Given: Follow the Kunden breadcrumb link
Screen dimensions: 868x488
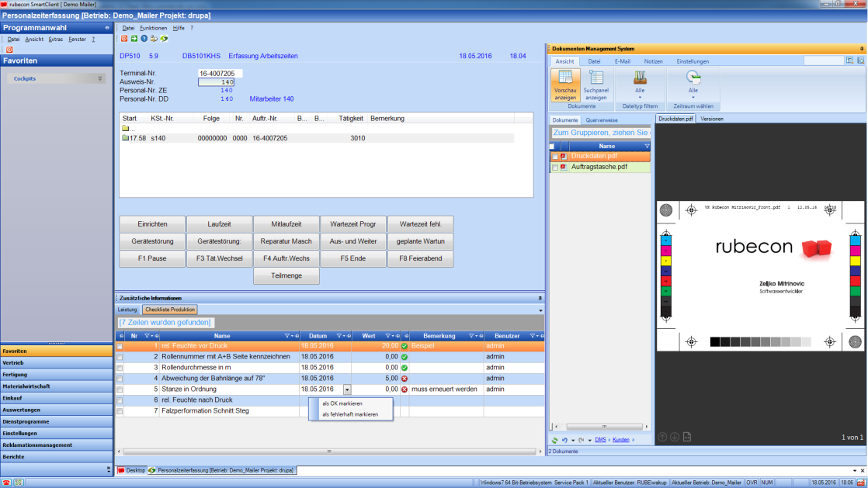Looking at the screenshot, I should pos(620,440).
